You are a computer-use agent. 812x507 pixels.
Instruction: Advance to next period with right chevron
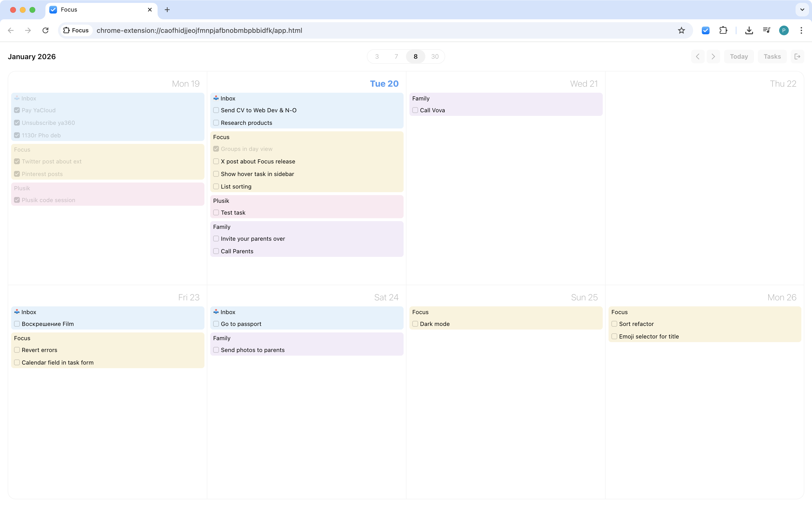click(x=713, y=56)
